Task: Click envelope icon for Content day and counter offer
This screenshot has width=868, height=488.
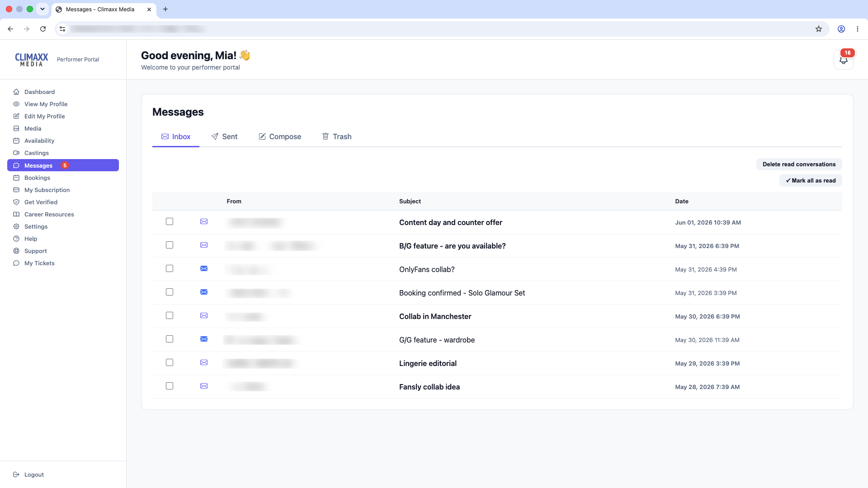Action: (204, 221)
